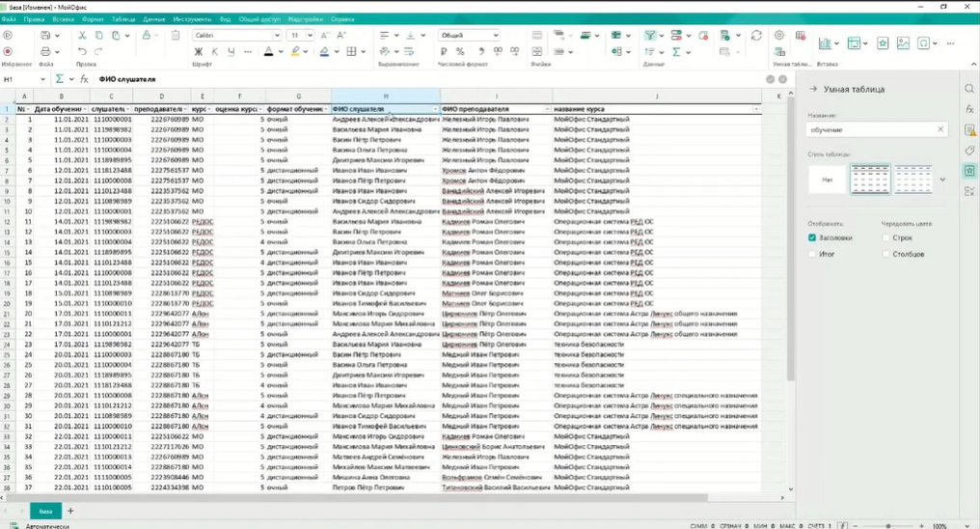
Task: Apply italic К formatting
Action: 215,52
